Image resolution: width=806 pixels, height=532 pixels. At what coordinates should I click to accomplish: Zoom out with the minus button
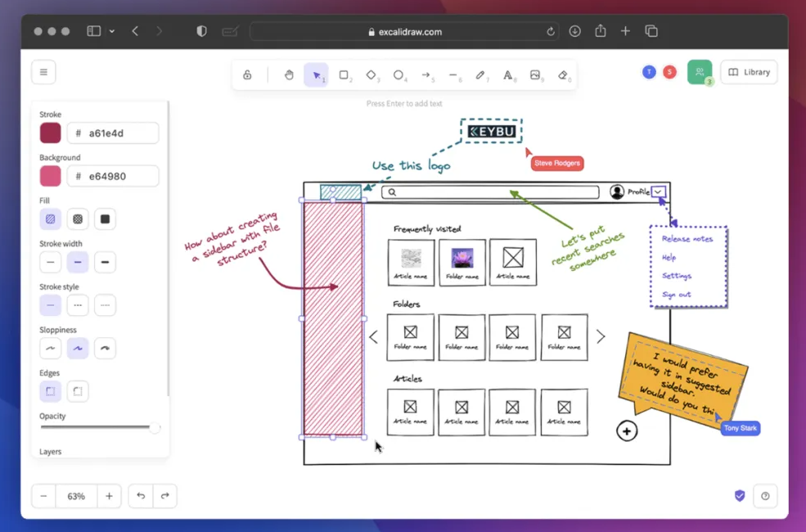(43, 496)
